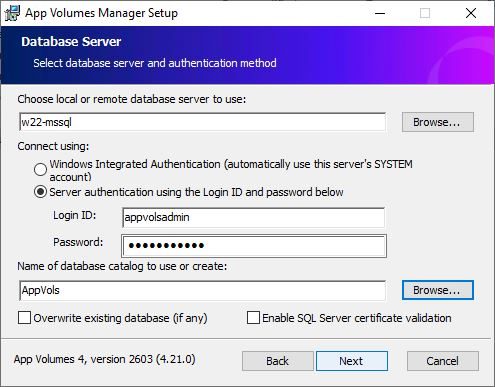495x387 pixels.
Task: Click 'Name of database catalog to use or create:' label
Action: coord(122,266)
